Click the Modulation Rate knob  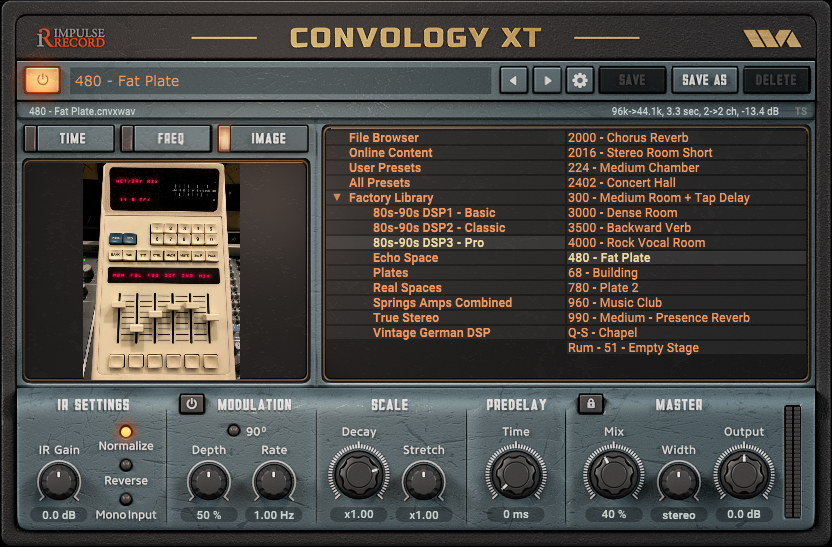click(274, 481)
